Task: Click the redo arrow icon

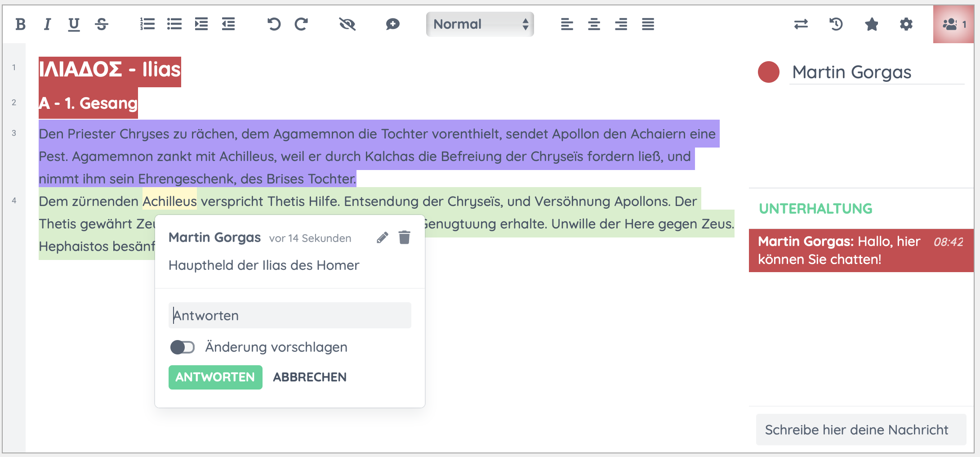Action: tap(301, 24)
